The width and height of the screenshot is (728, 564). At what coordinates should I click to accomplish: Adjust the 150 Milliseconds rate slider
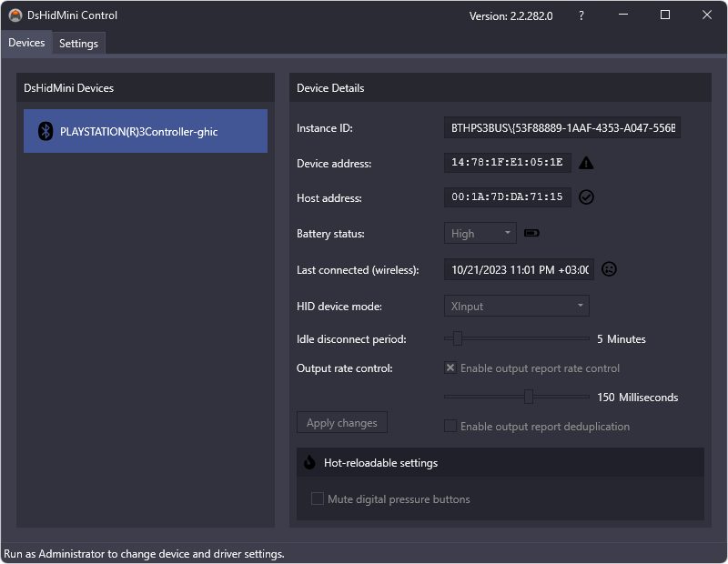coord(517,397)
